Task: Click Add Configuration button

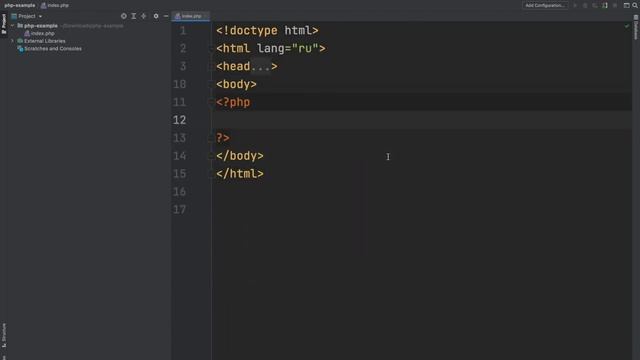Action: point(545,5)
